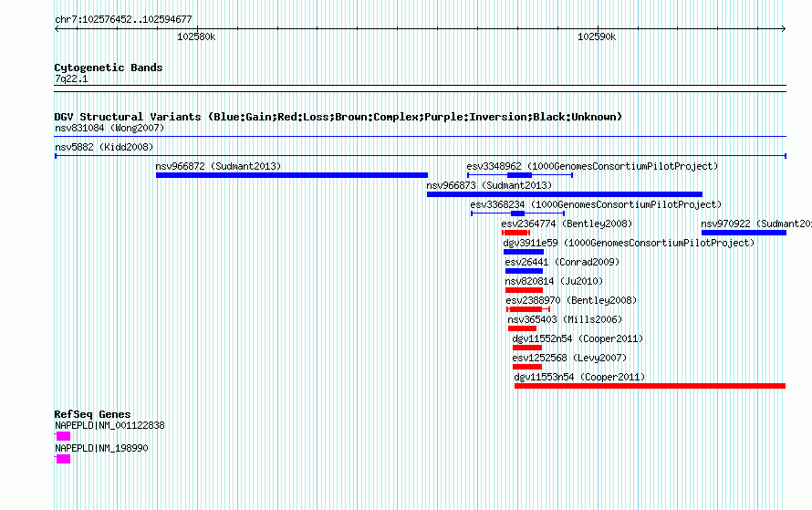Select the nsv966873 (Sudmant2013) label
The height and width of the screenshot is (510, 812).
tap(489, 185)
